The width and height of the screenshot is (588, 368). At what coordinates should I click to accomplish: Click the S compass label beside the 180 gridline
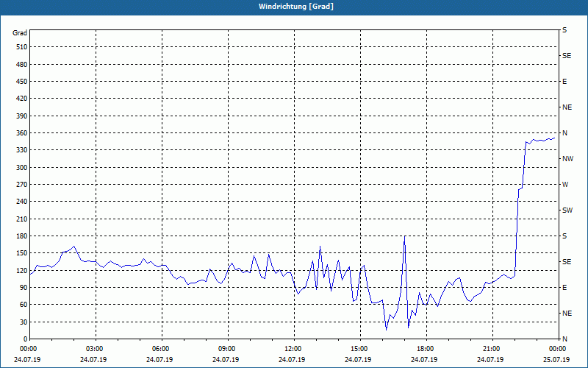[564, 236]
